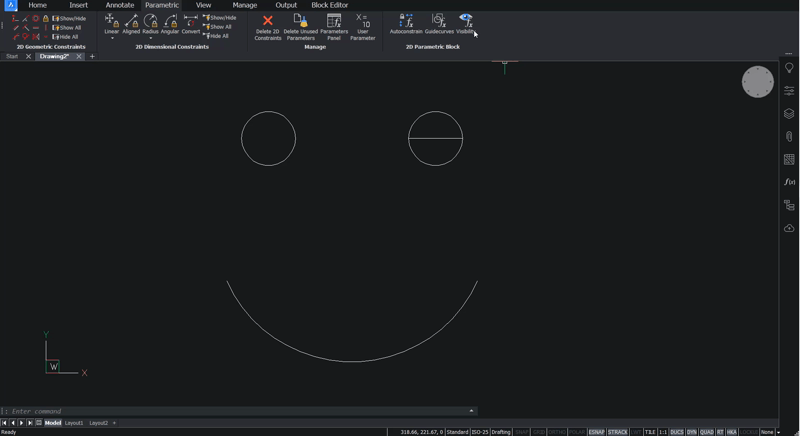Add a new drawing tab with plus
This screenshot has height=436, width=800.
92,57
